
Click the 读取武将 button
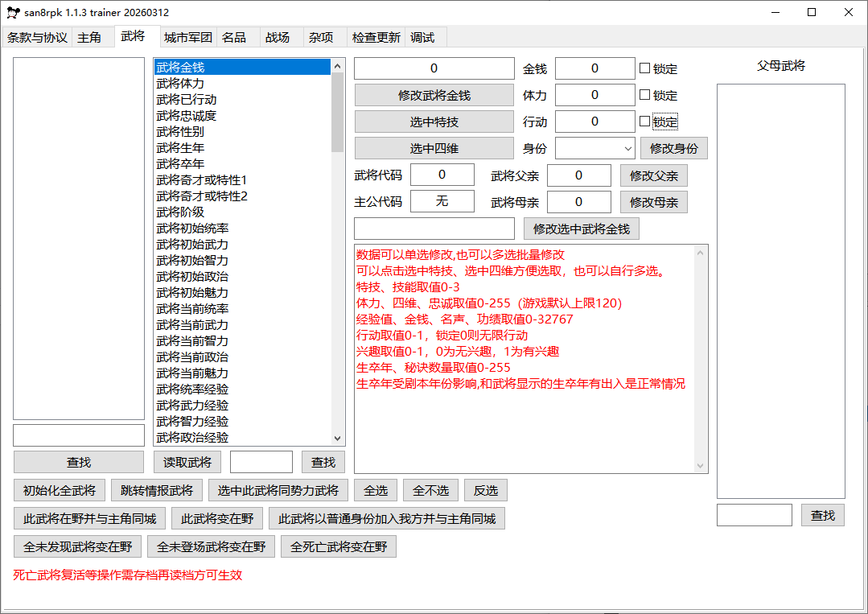click(x=187, y=462)
